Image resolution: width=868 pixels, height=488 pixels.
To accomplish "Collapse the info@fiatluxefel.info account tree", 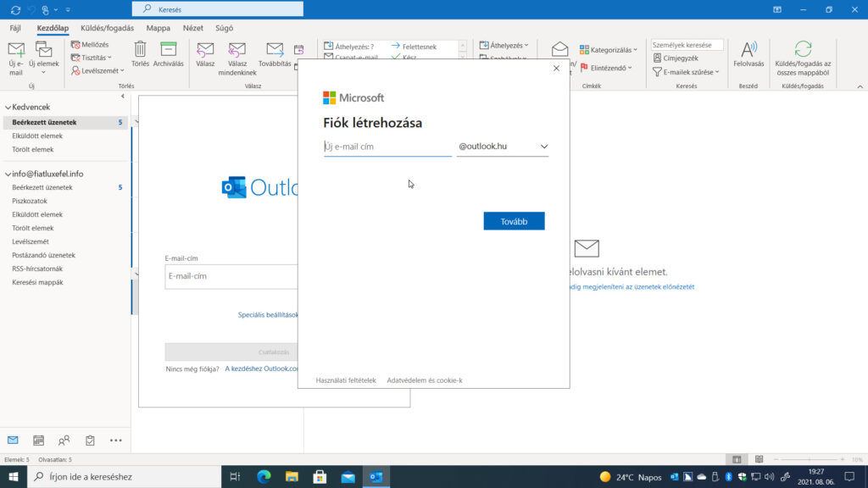I will [x=8, y=175].
